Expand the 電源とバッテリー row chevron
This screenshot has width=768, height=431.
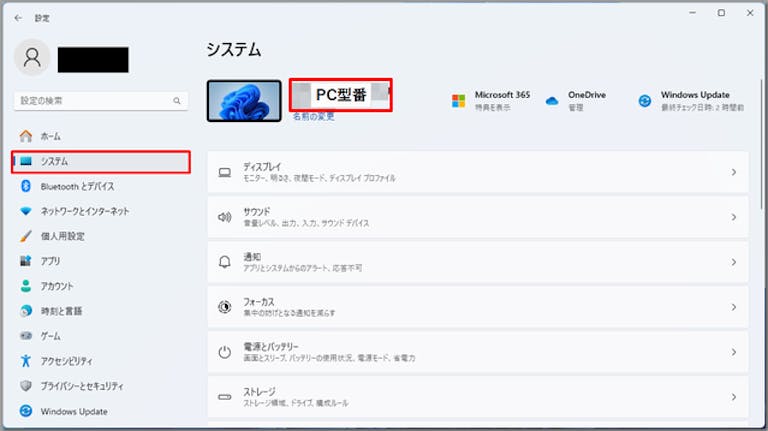pyautogui.click(x=734, y=352)
